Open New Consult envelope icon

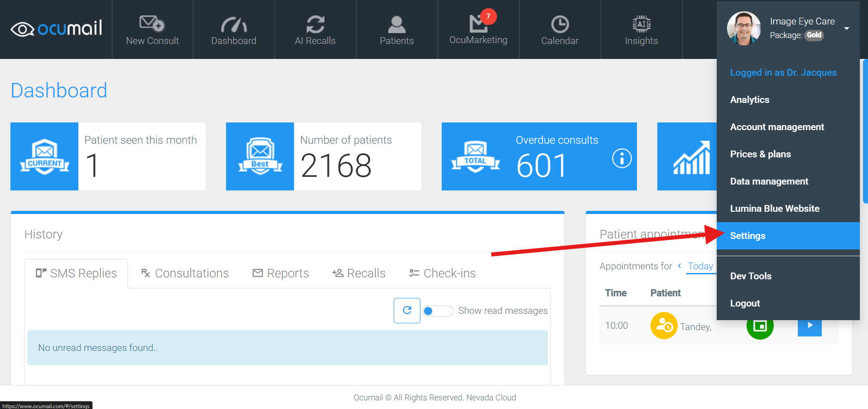pos(152,24)
